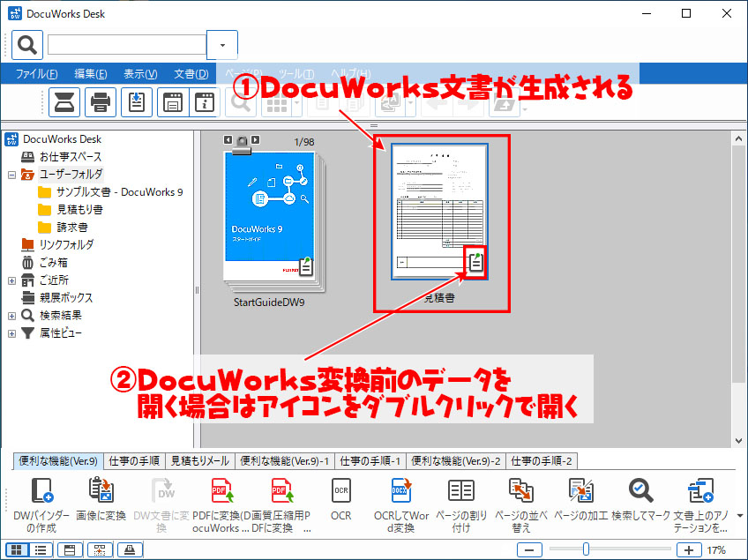Switch to the 仕事の手順-2 tab
748x560 pixels.
pyautogui.click(x=542, y=460)
